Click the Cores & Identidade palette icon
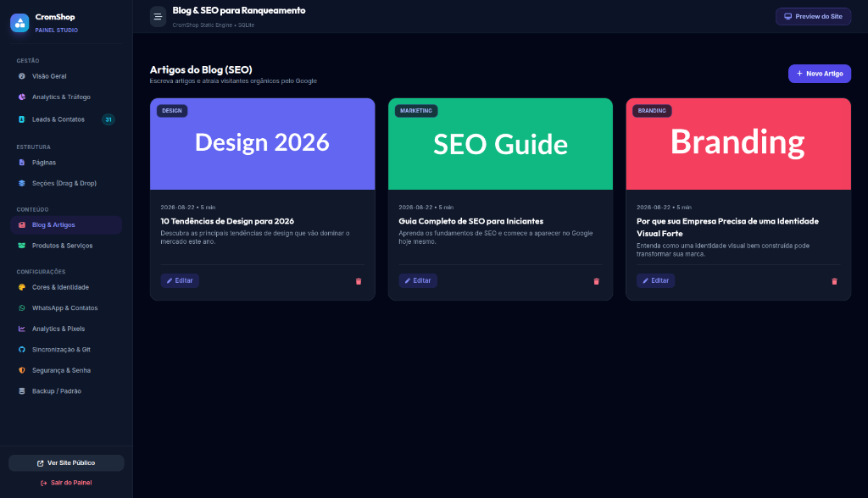Viewport: 868px width, 498px height. [21, 287]
